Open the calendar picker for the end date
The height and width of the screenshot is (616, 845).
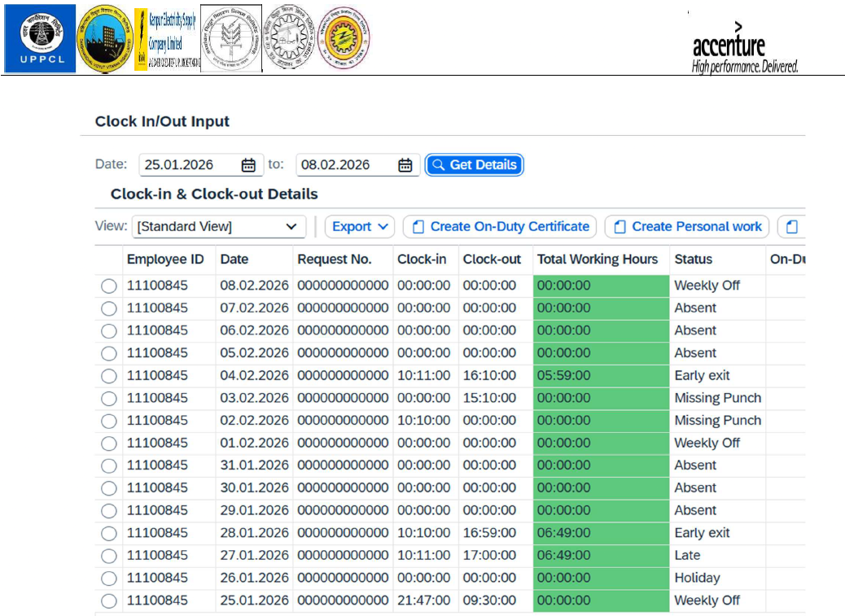click(x=405, y=165)
